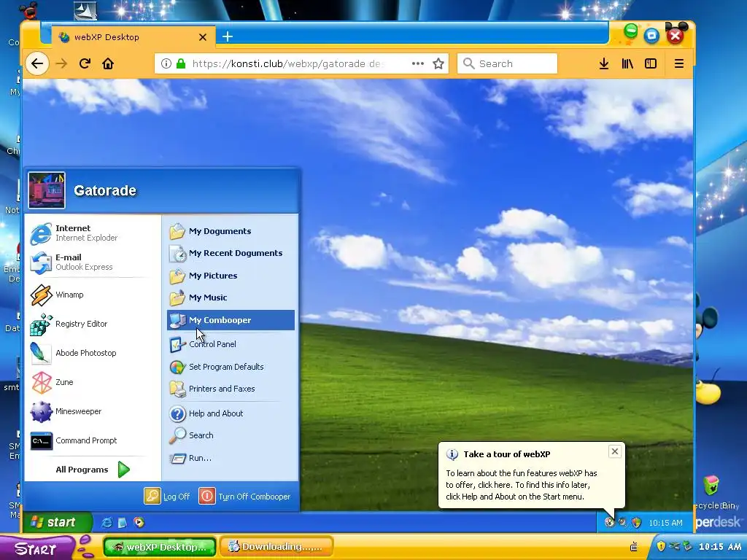This screenshot has width=747, height=560.
Task: Open My Pictures folder
Action: click(231, 276)
